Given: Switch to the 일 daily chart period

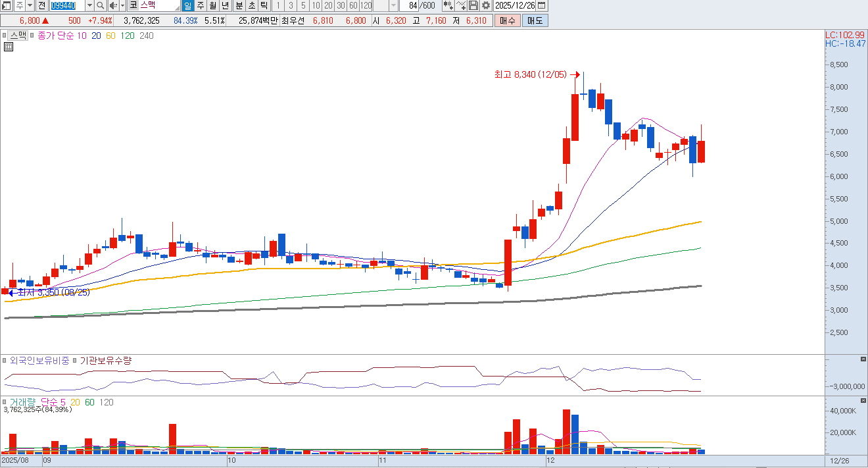Looking at the screenshot, I should pyautogui.click(x=187, y=5).
